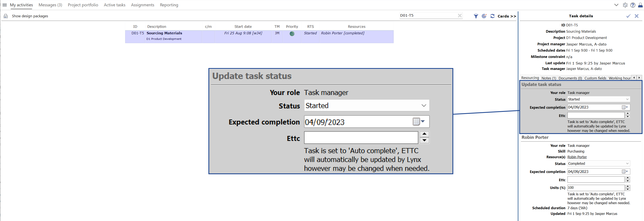Click Ettc input in Robin Porter section
The height and width of the screenshot is (221, 644).
[x=596, y=179]
